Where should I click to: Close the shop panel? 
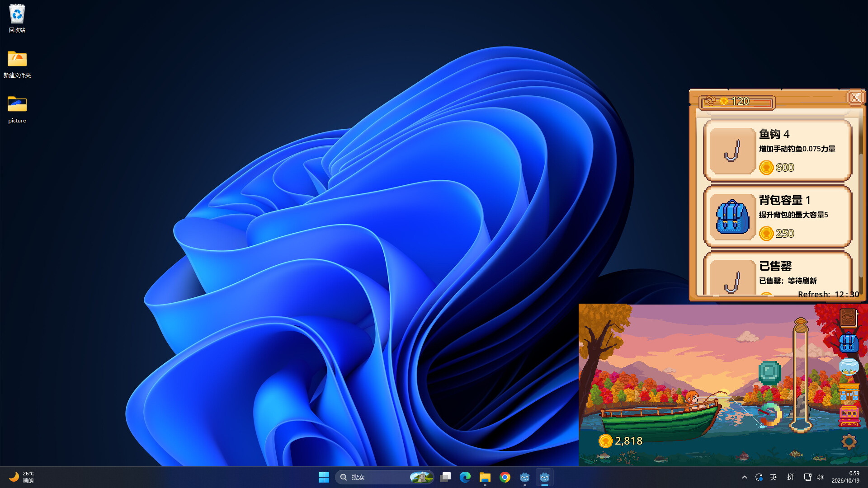tap(855, 98)
